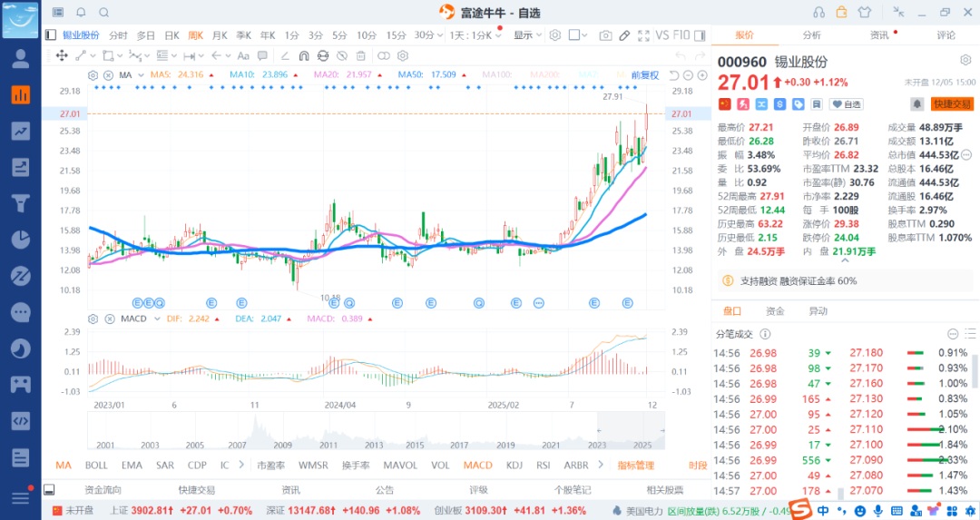Open the orange wallet icon
Viewport: 980px width, 520px height.
[842, 12]
